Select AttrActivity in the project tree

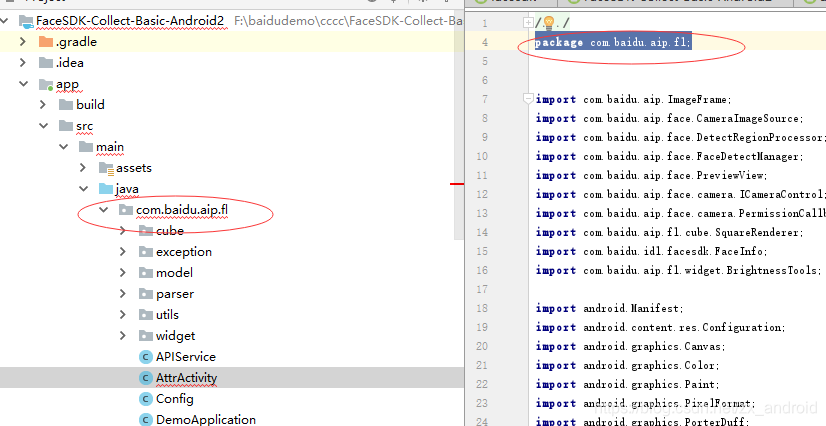pos(186,378)
